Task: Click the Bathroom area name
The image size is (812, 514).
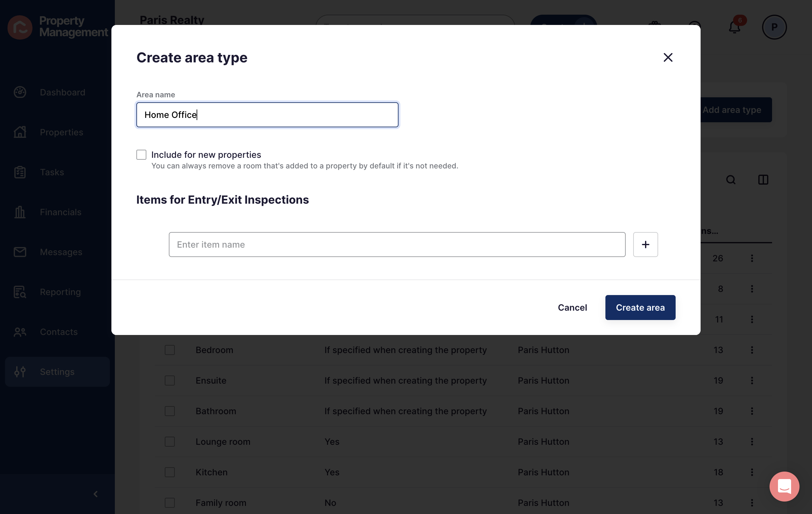Action: point(216,411)
